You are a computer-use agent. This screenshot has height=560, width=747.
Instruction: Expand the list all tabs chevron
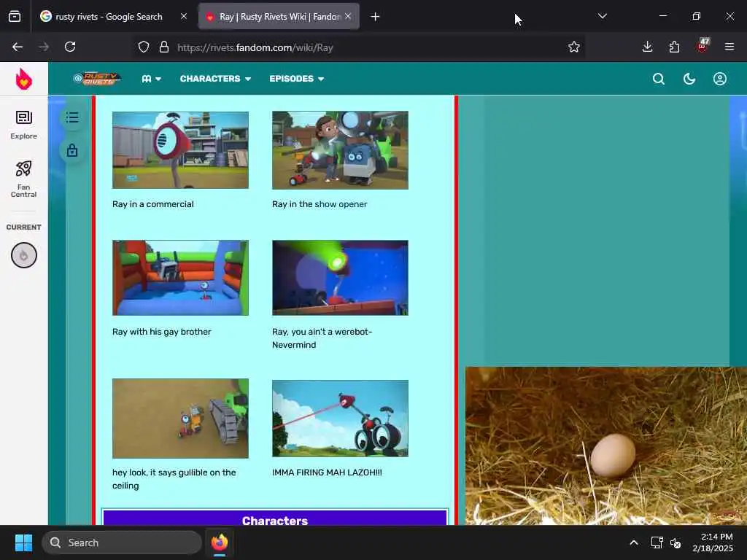pos(602,17)
